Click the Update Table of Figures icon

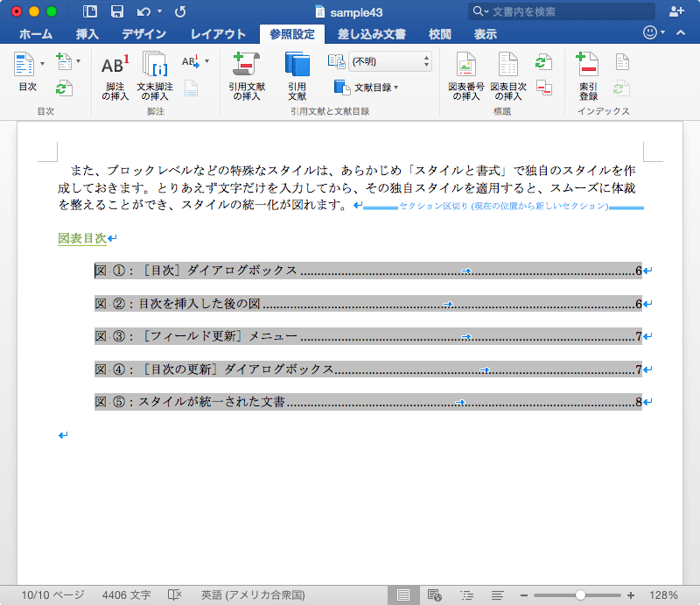click(x=543, y=62)
